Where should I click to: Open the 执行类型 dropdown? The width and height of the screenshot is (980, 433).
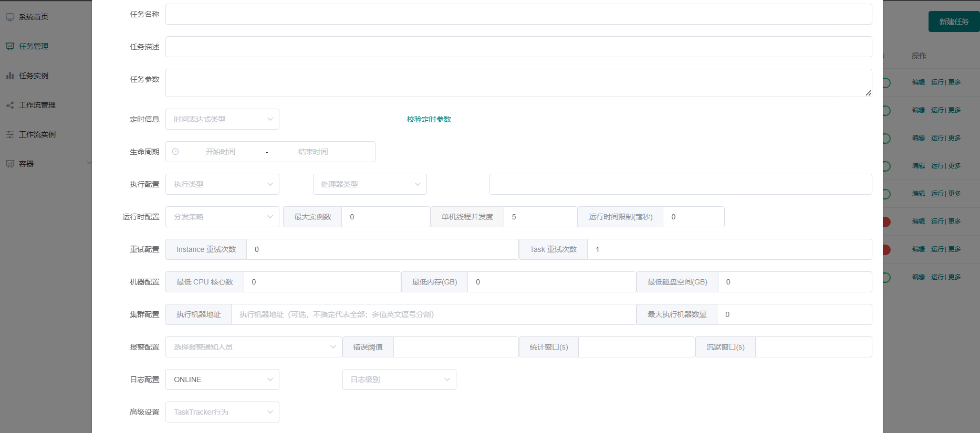coord(222,184)
